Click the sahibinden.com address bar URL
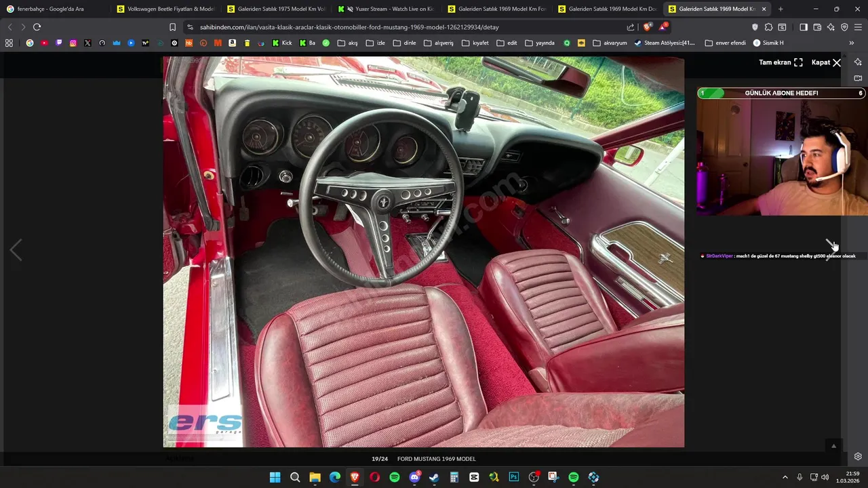This screenshot has width=868, height=488. (349, 27)
